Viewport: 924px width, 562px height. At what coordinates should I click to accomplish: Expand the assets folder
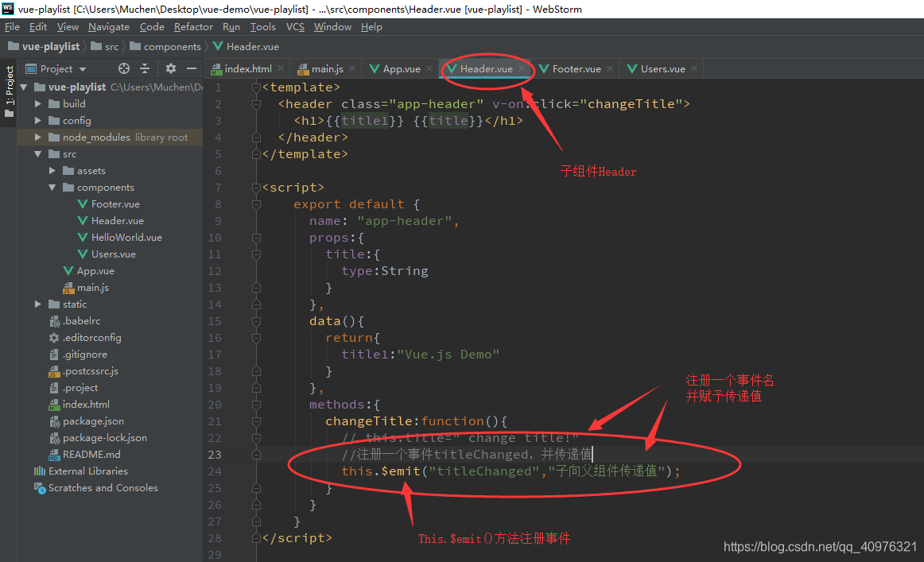point(52,170)
